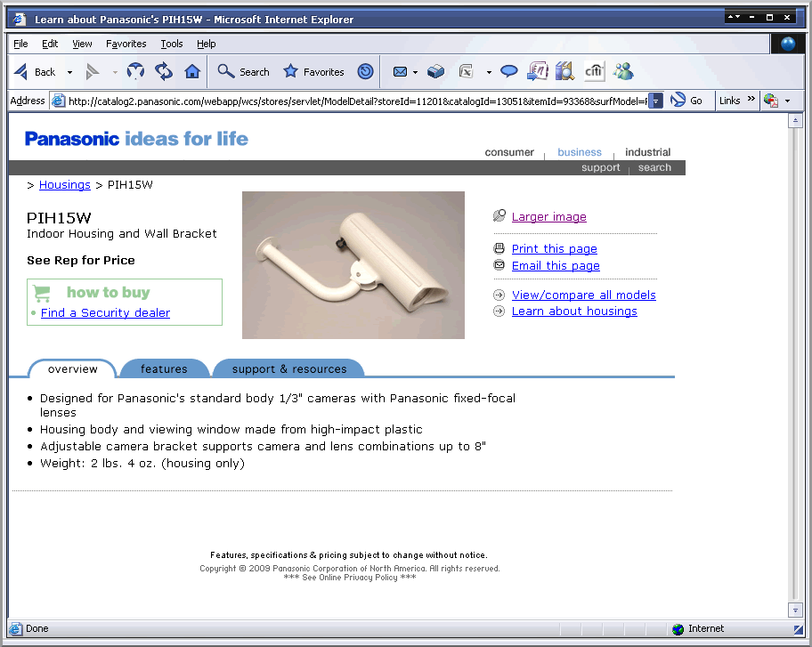The height and width of the screenshot is (647, 812).
Task: Click the Send to OneNote toolbar icon
Action: click(x=538, y=71)
